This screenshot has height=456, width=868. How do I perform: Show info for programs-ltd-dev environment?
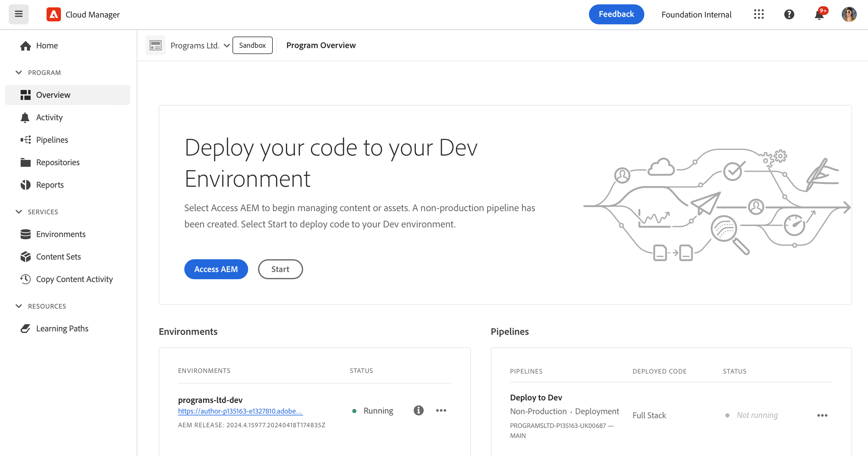click(418, 410)
